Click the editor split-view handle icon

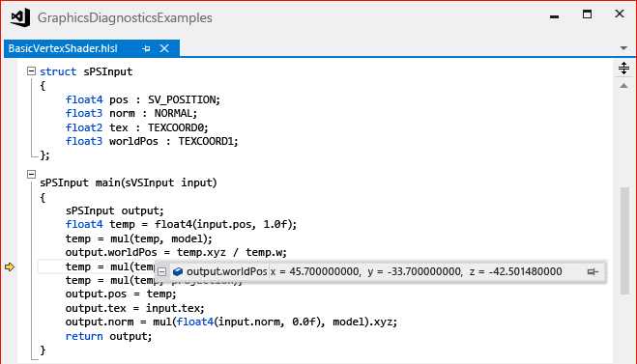pos(623,68)
